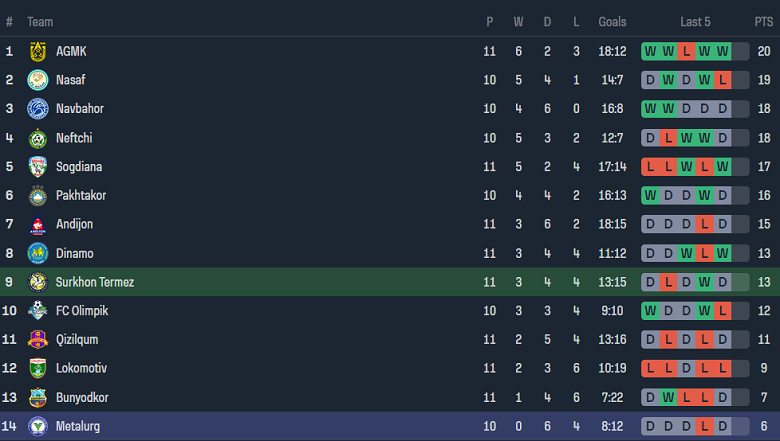Click AGMK's red loss result badge

click(687, 51)
